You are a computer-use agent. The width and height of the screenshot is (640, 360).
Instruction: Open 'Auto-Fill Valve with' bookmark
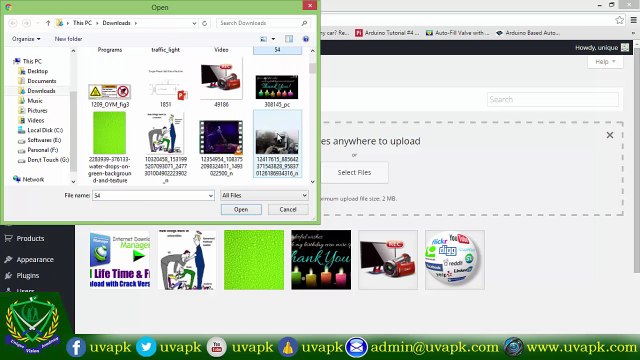pos(458,33)
